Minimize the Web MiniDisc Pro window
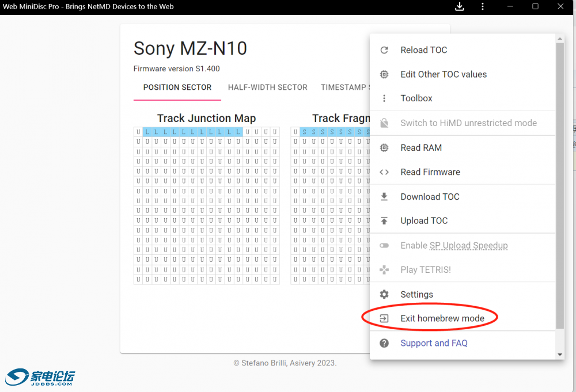Viewport: 576px width, 392px height. coord(510,6)
